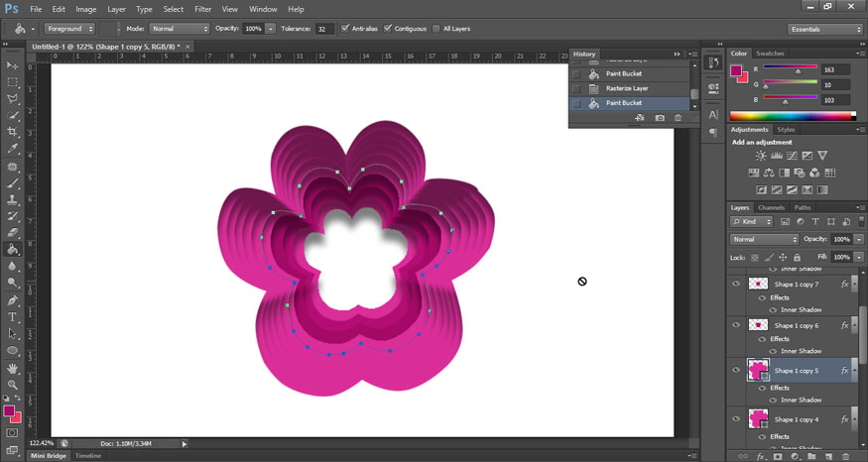The image size is (868, 462).
Task: Select the Zoom tool in the toolbar
Action: click(13, 384)
